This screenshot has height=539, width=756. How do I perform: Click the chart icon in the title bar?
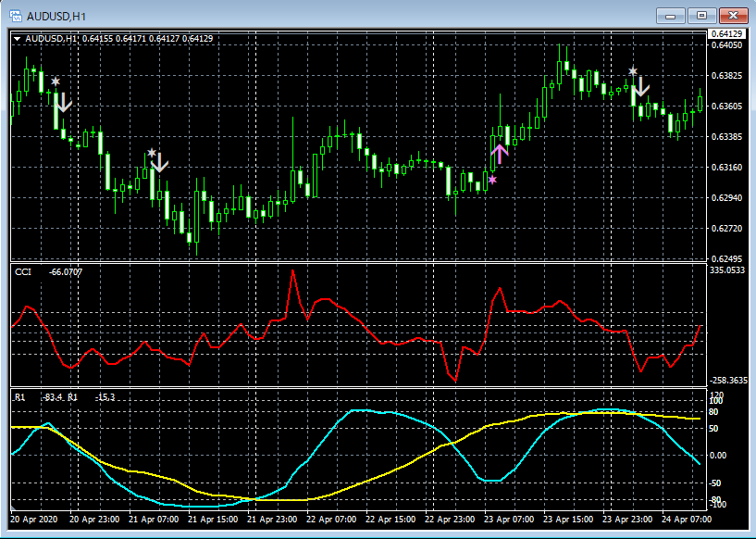coord(16,16)
